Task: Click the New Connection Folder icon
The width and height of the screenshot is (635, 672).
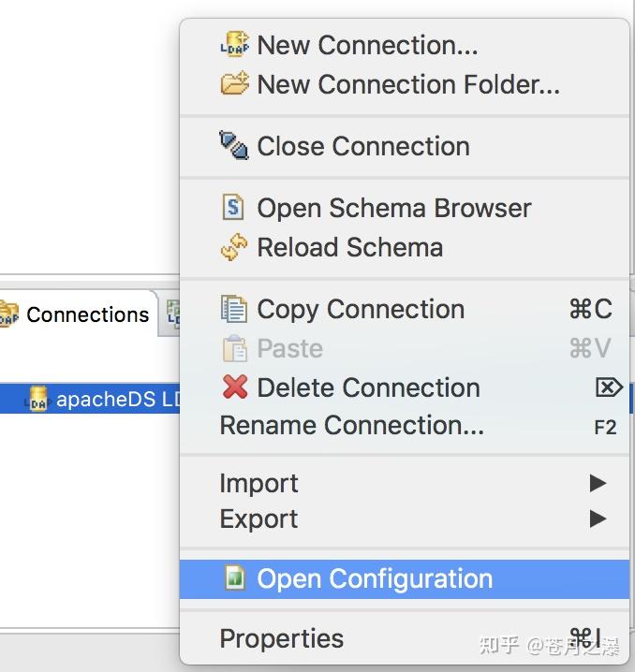Action: (233, 84)
